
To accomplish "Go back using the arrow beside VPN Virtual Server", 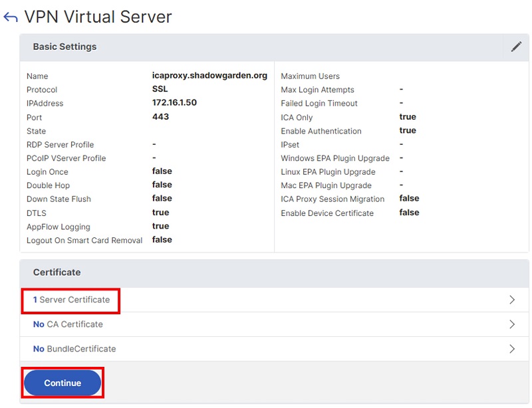I will pos(10,17).
